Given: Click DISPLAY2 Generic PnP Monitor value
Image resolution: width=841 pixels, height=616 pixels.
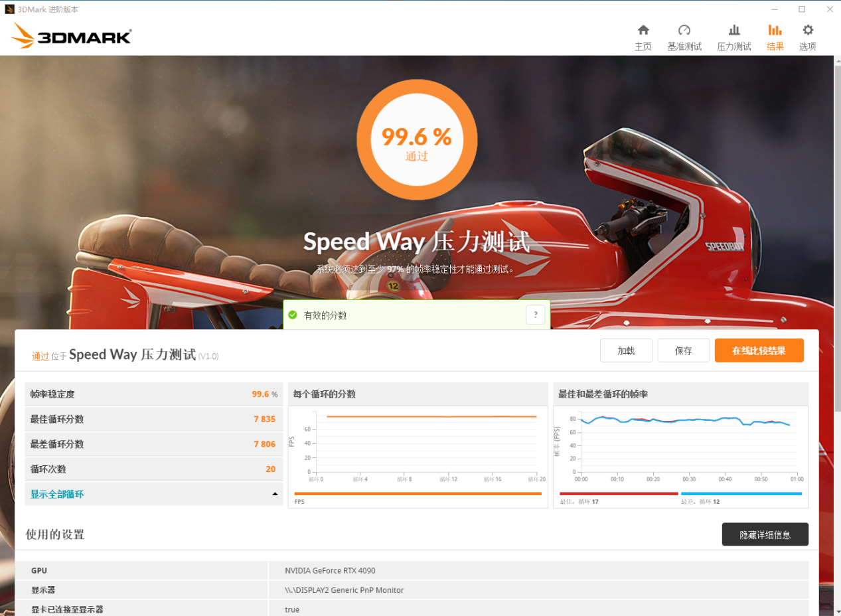Looking at the screenshot, I should pos(344,590).
